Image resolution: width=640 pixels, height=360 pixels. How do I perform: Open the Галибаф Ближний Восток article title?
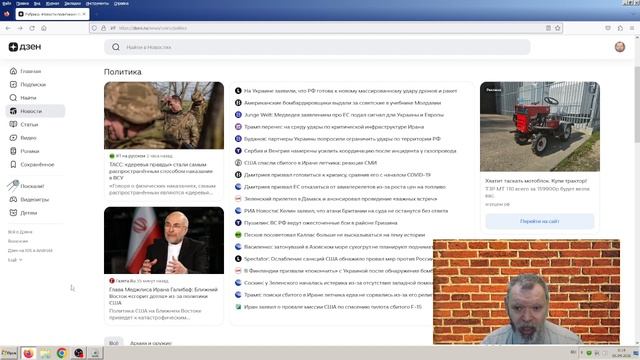click(x=163, y=296)
